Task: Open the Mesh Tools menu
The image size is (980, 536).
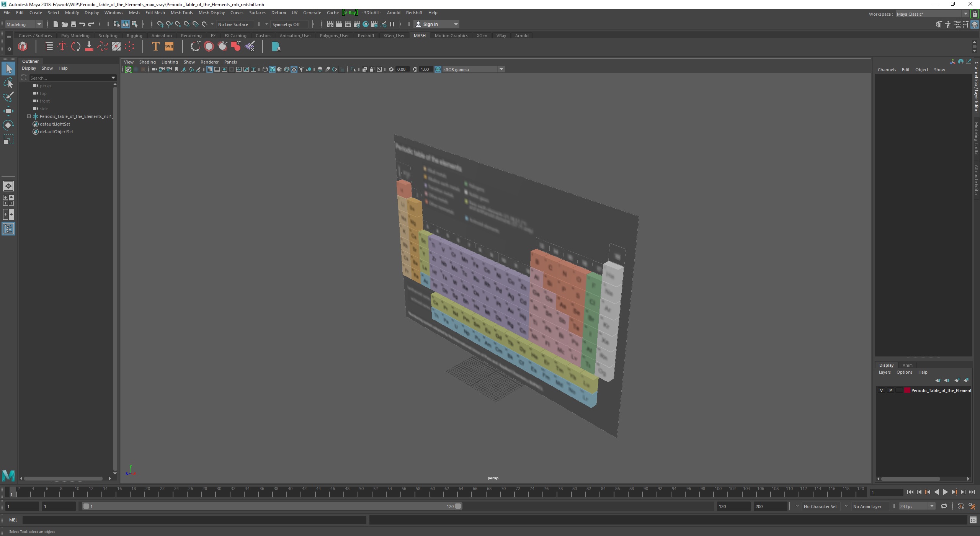Action: pos(181,13)
